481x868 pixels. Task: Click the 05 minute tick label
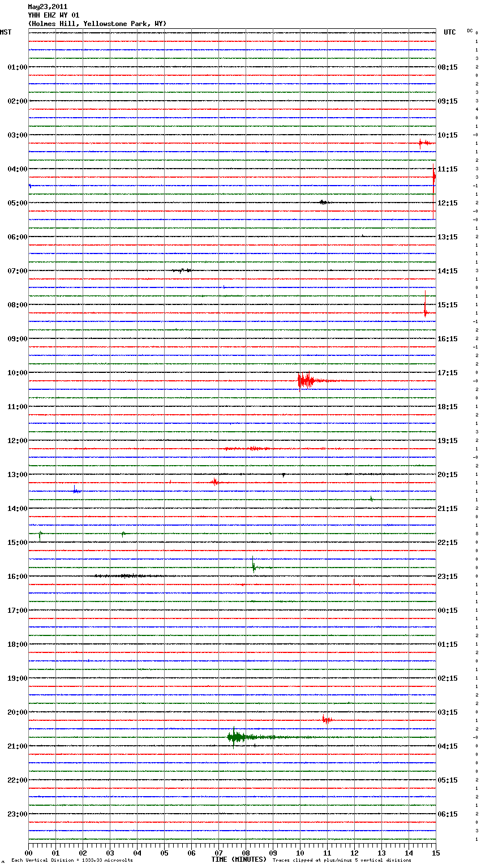(164, 853)
